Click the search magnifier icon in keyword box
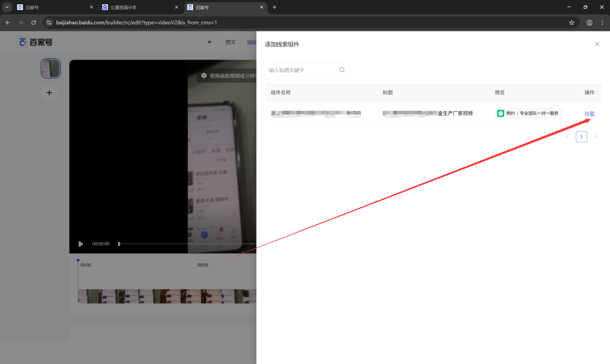610x364 pixels. pos(342,70)
